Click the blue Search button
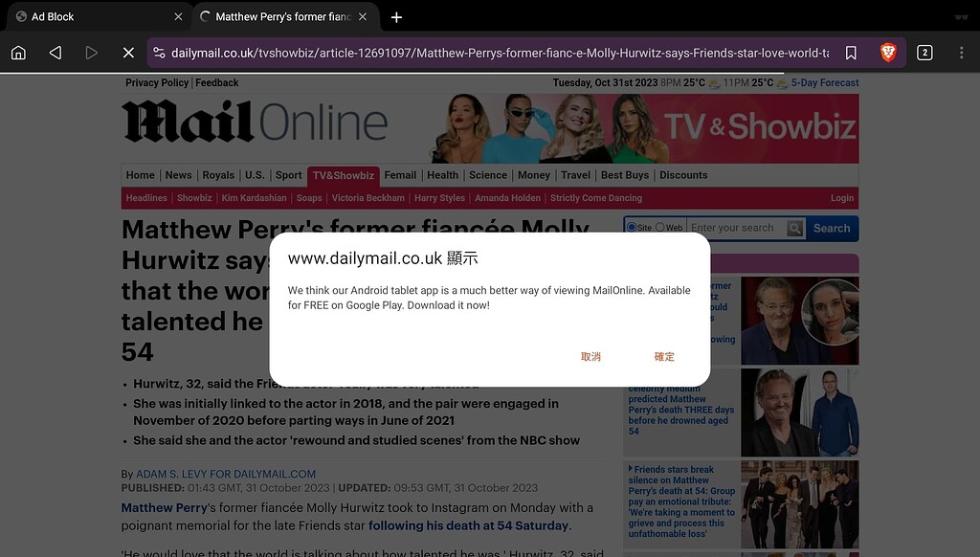Viewport: 980px width, 557px height. tap(832, 228)
